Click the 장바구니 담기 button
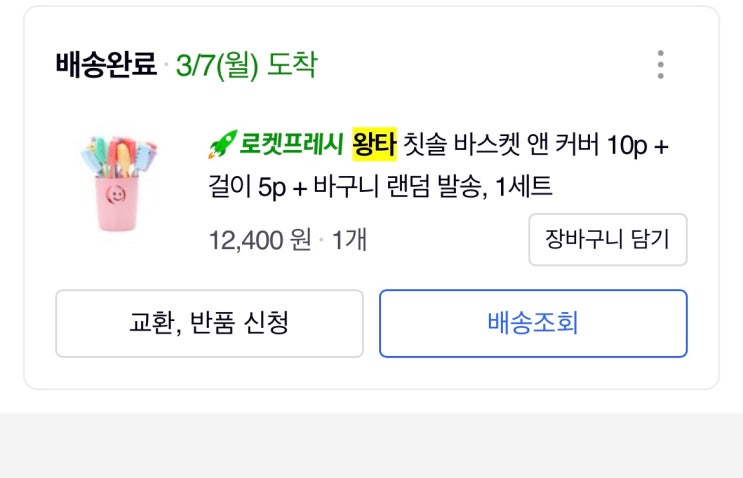Image resolution: width=743 pixels, height=478 pixels. click(607, 240)
